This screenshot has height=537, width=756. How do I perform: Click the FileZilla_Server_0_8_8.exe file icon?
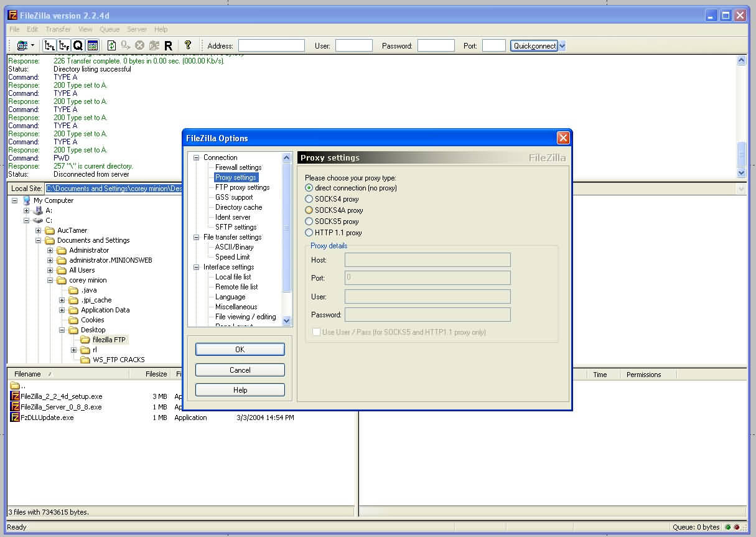point(15,406)
